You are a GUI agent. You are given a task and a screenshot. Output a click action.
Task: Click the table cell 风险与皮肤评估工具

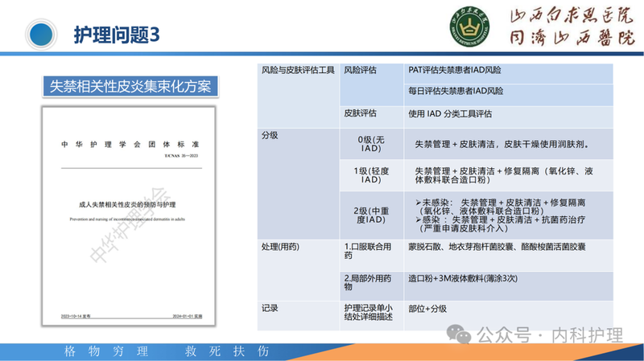pos(298,96)
